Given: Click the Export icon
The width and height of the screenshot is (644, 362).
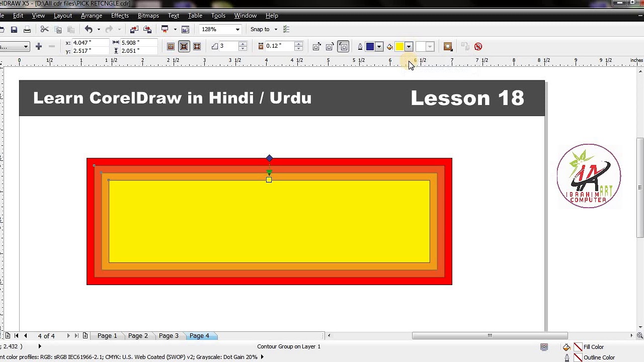Looking at the screenshot, I should 147,29.
